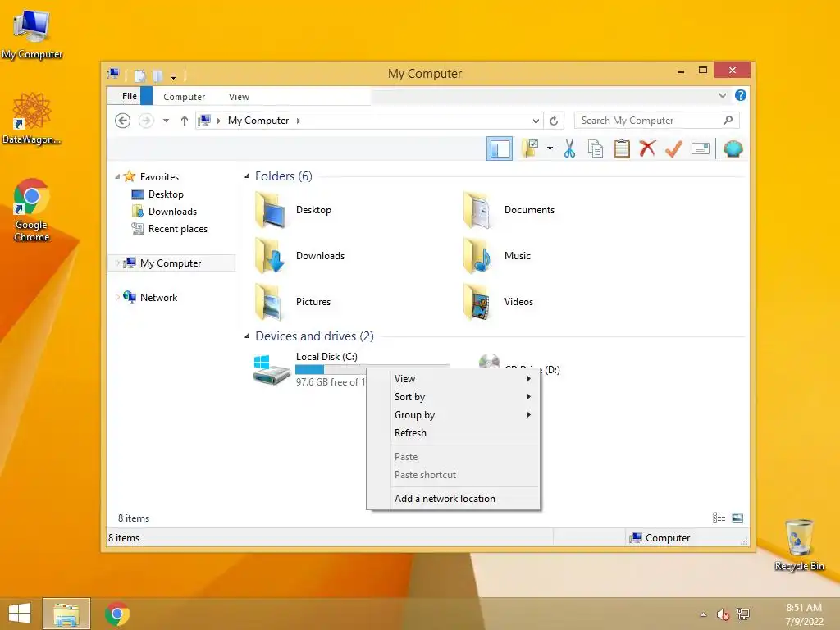Select the Music folder icon
The height and width of the screenshot is (630, 840).
pos(478,256)
